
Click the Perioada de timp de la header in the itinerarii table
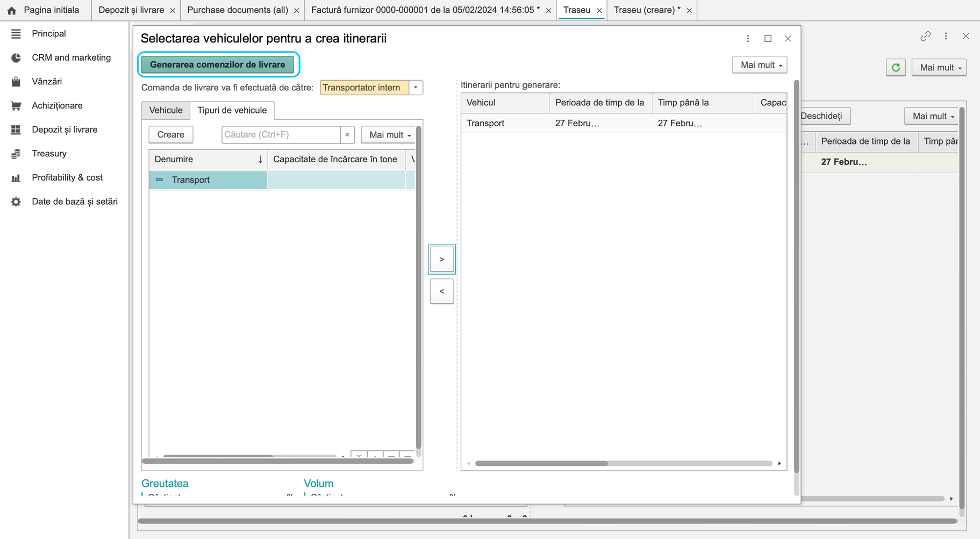click(600, 103)
